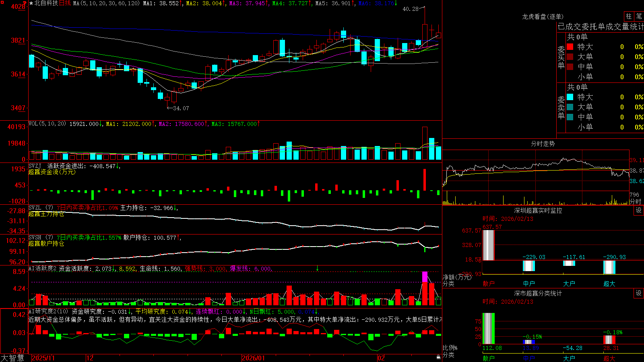The width and height of the screenshot is (644, 362).
Task: Open the SVSH (7) indicator name
Action: 41,238
